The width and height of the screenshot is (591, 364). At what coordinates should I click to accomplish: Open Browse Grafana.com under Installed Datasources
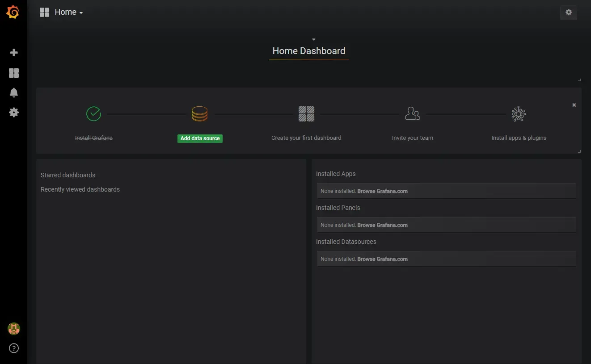pyautogui.click(x=383, y=259)
